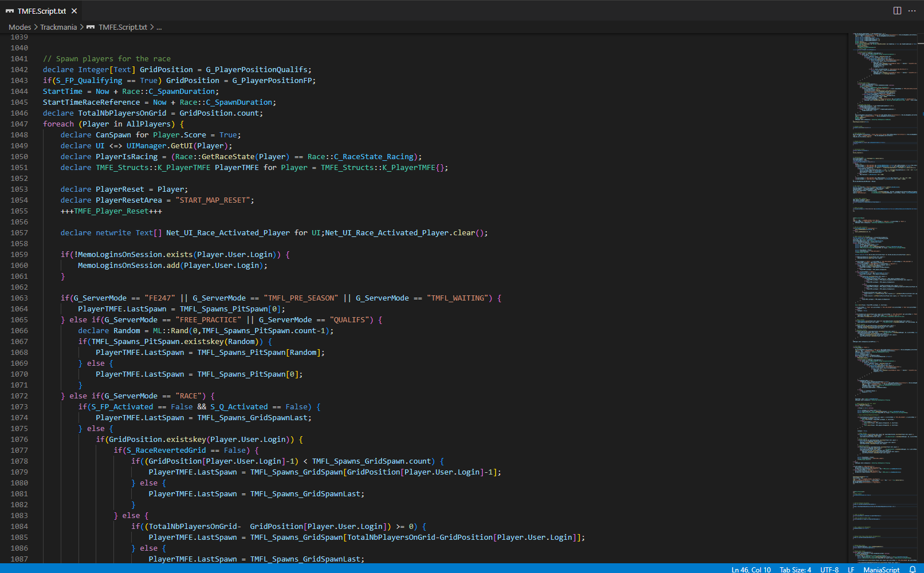
Task: Change indentation via Tab Size: 4
Action: [795, 569]
